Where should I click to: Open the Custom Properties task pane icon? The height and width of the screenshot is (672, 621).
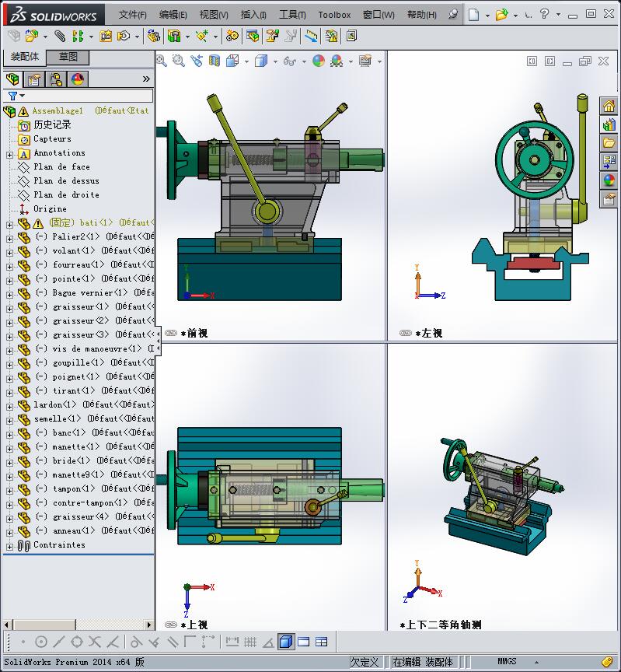[x=609, y=199]
